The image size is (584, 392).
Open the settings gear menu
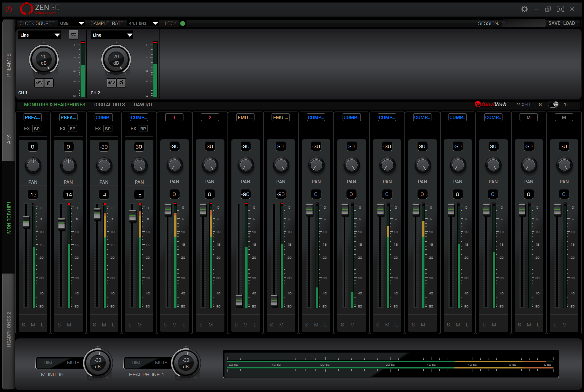[x=525, y=9]
